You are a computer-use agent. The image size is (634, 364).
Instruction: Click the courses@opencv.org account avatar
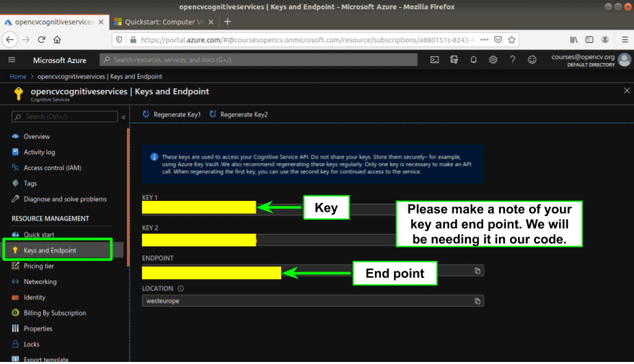(x=624, y=60)
